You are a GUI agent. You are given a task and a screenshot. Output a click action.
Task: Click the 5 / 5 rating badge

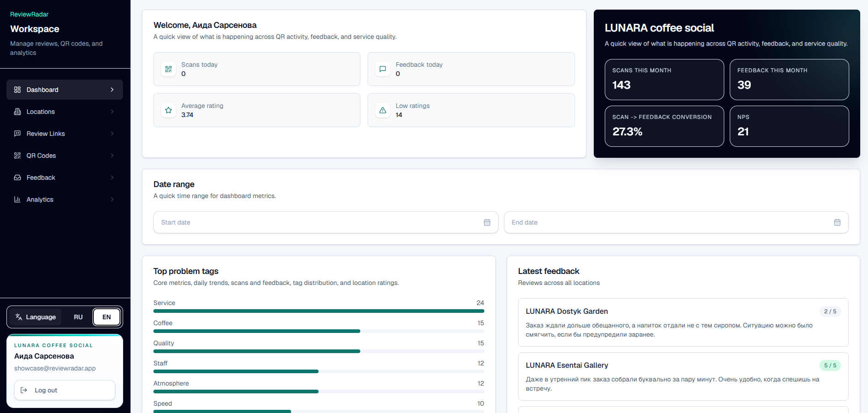830,365
